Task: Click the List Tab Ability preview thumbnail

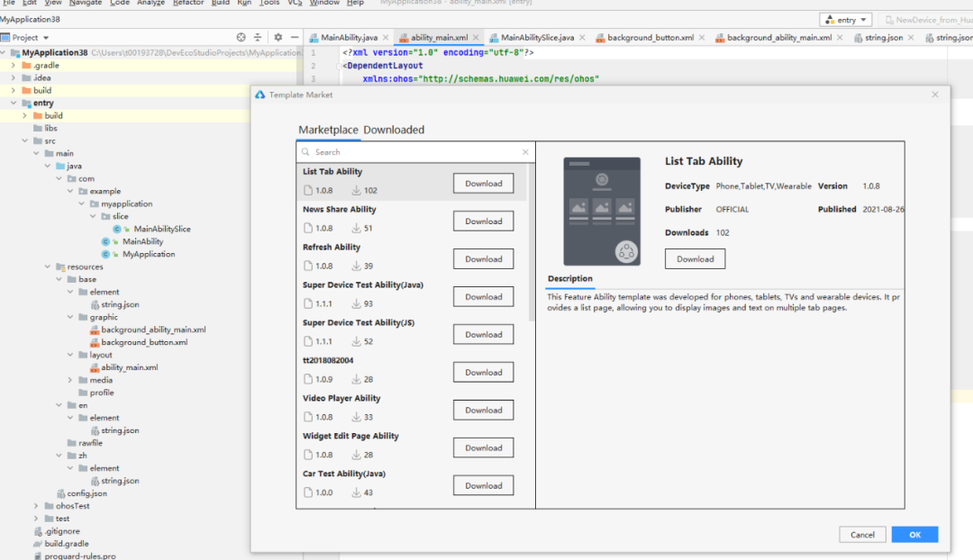Action: [x=602, y=208]
